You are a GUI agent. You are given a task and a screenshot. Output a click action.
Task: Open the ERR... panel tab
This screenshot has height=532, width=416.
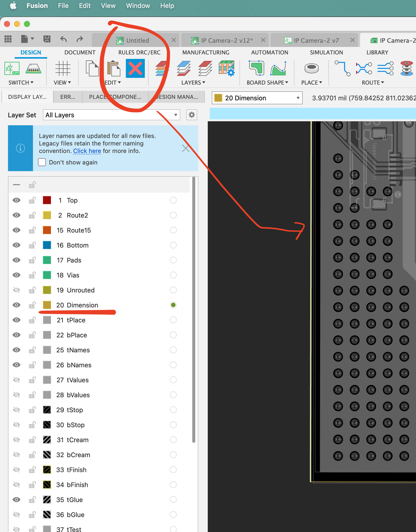point(67,97)
